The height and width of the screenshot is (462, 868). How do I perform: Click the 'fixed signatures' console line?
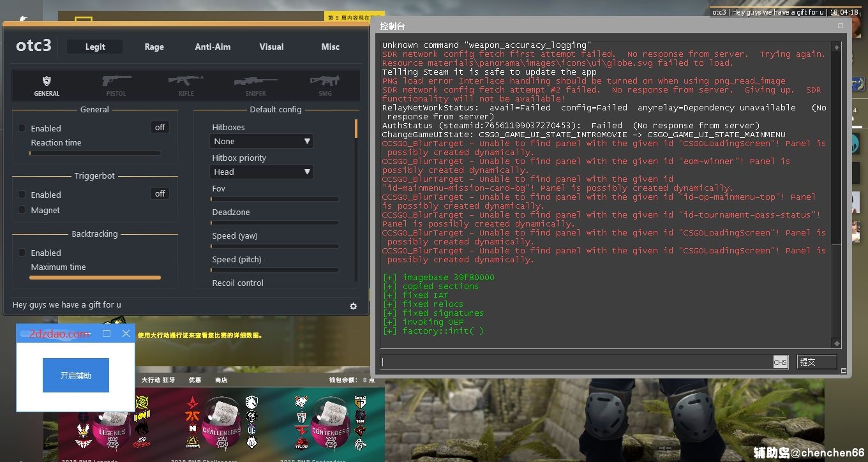click(x=433, y=313)
